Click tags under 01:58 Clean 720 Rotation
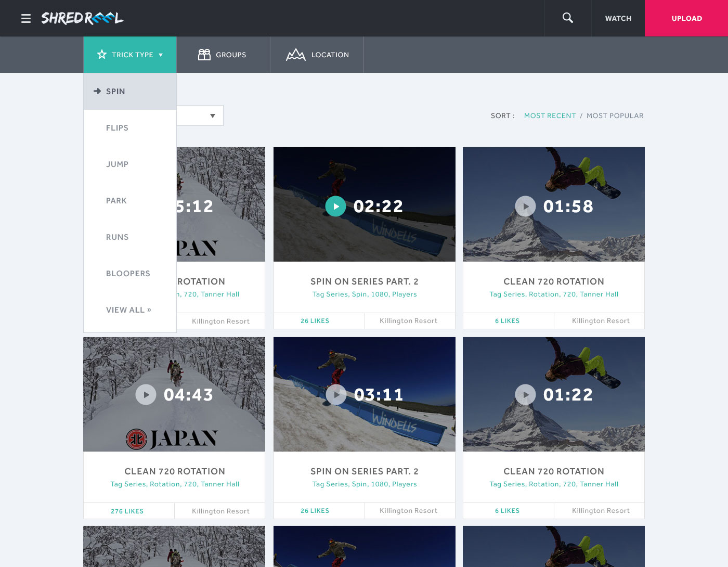Screen dimensions: 728x567 (554, 294)
